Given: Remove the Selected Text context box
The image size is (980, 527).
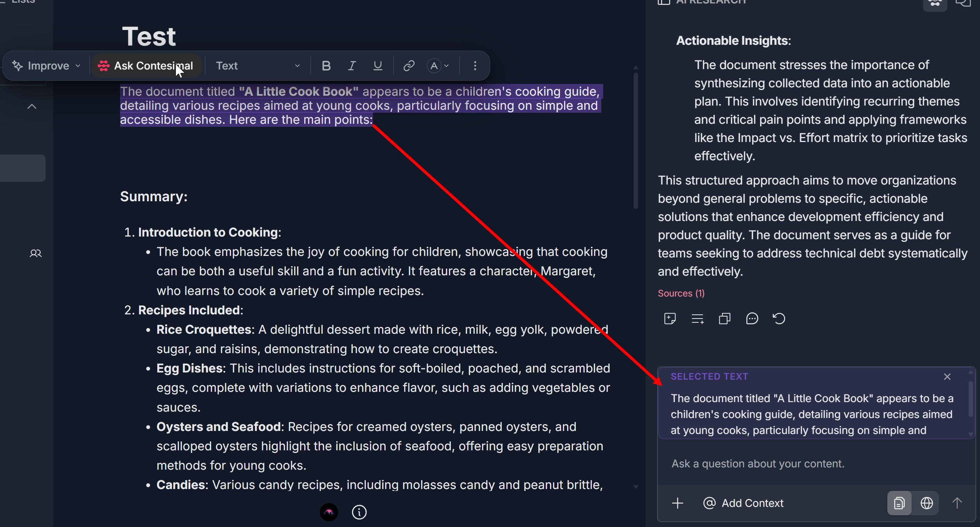Looking at the screenshot, I should [x=947, y=377].
